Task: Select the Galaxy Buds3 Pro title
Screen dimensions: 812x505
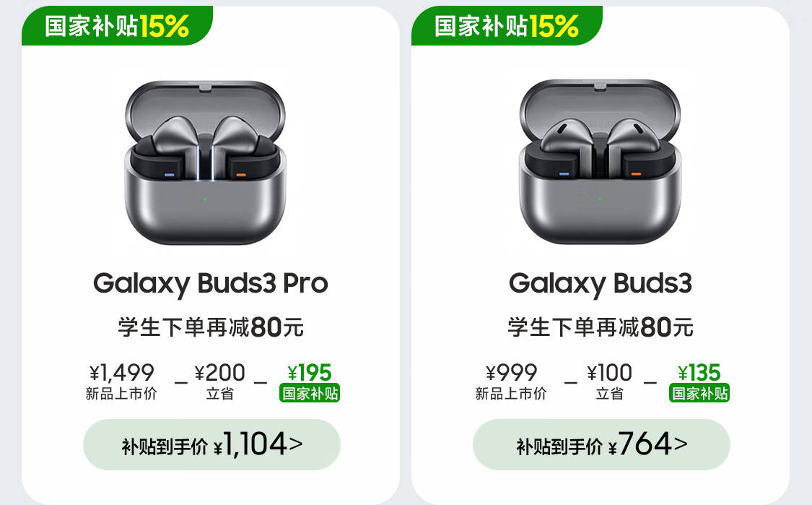Action: point(210,284)
